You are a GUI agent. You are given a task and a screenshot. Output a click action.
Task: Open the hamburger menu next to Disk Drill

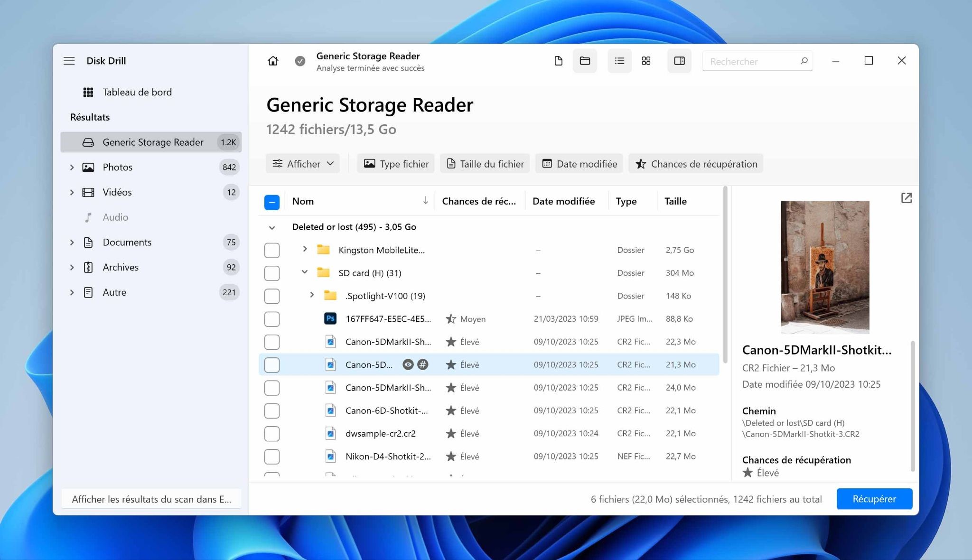point(69,61)
